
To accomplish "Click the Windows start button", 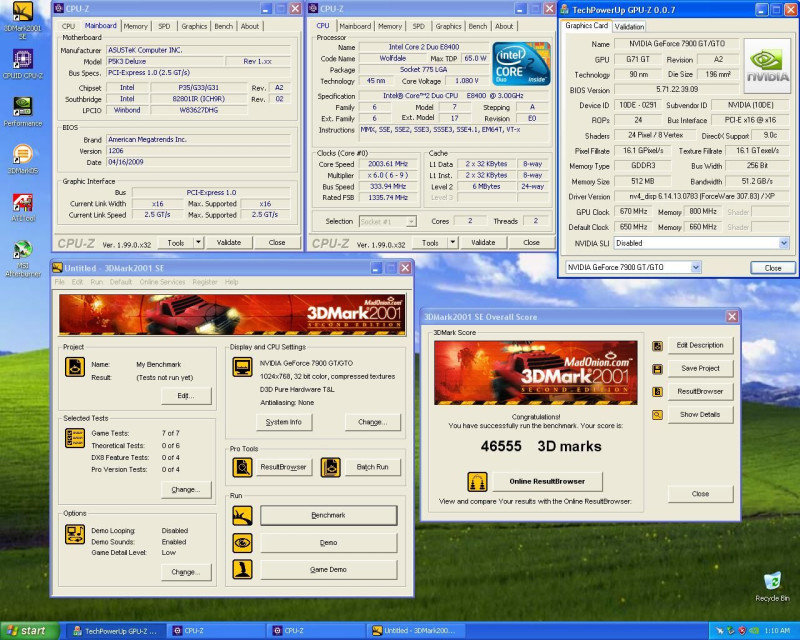I will coord(29,631).
